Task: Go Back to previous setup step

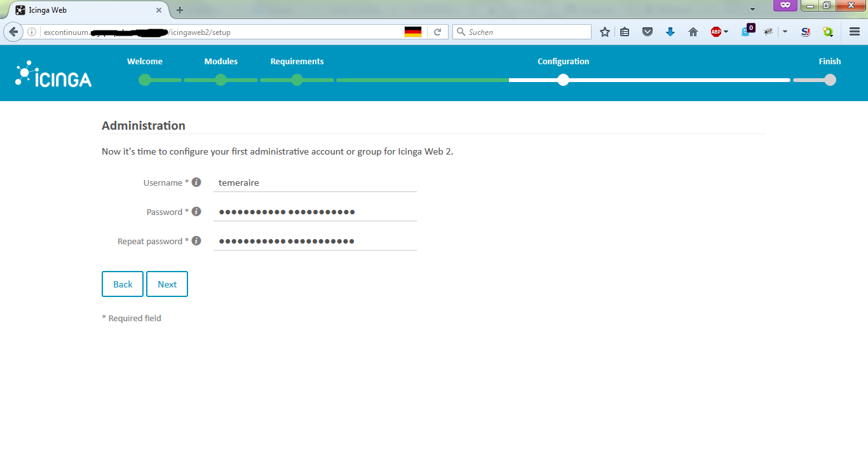Action: 123,284
